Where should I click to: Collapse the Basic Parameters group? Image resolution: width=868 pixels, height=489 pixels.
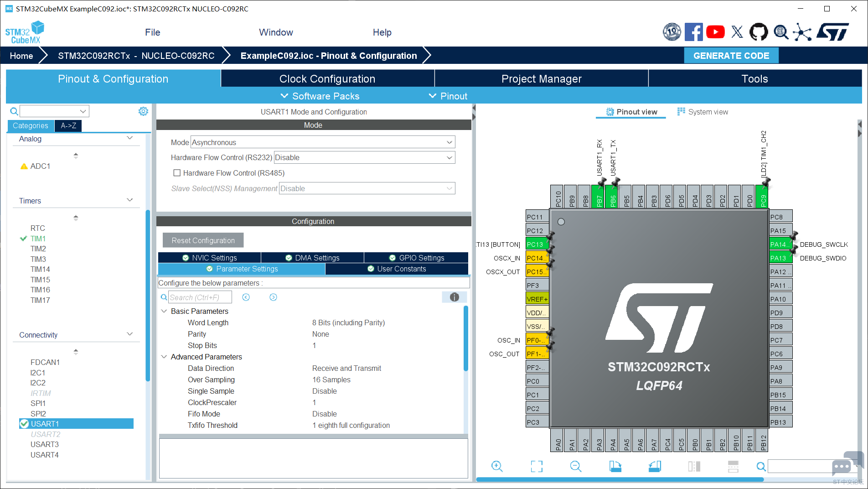point(164,311)
